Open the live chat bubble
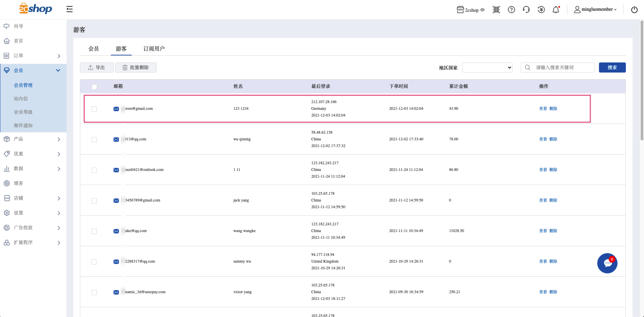The image size is (644, 317). point(607,263)
